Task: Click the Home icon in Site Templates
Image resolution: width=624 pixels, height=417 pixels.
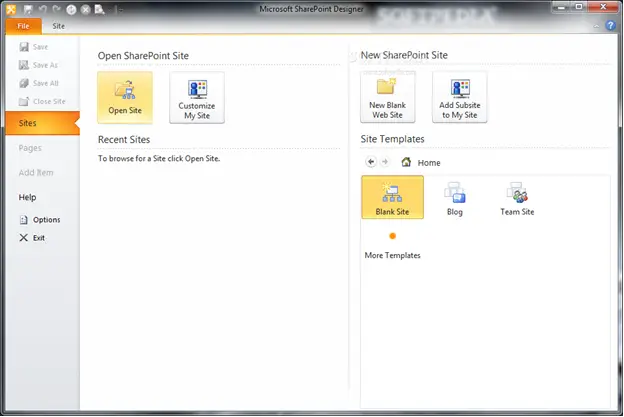Action: click(x=406, y=162)
